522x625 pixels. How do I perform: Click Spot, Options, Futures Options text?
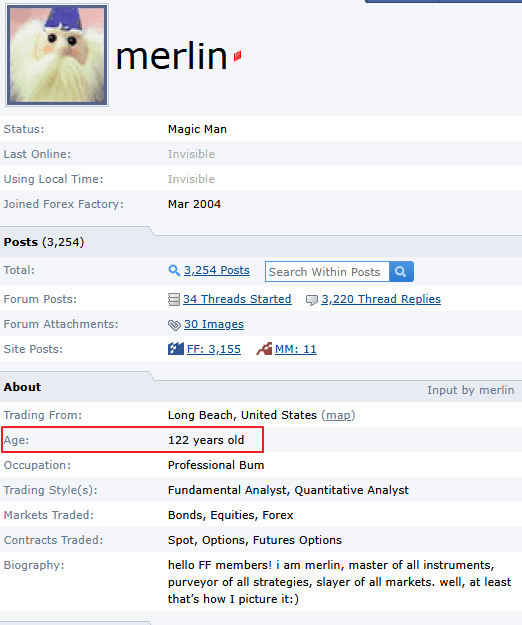255,540
